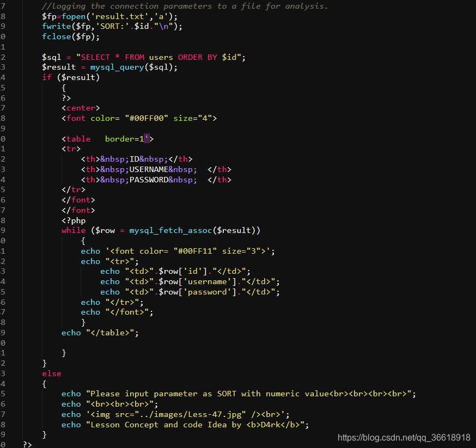Click the echo $row['username'] line
This screenshot has height=448, width=476.
[190, 282]
